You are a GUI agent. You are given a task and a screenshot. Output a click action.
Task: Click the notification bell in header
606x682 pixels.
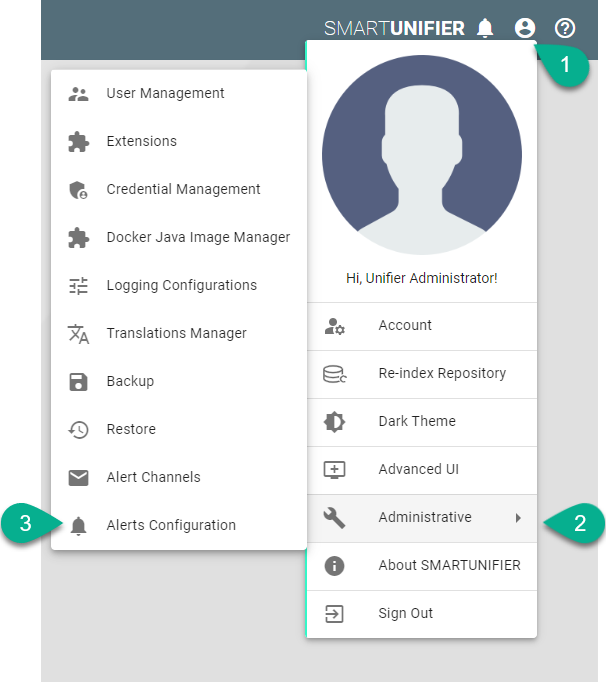pyautogui.click(x=485, y=28)
